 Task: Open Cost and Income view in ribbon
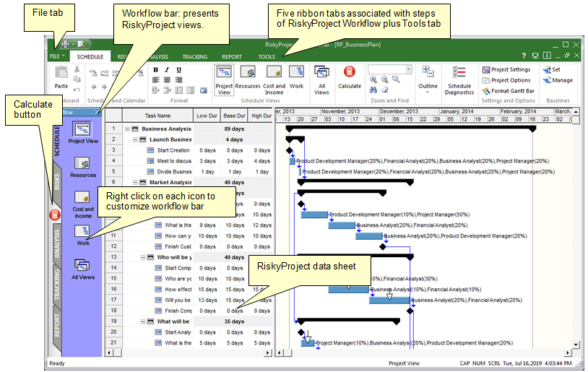coord(274,80)
